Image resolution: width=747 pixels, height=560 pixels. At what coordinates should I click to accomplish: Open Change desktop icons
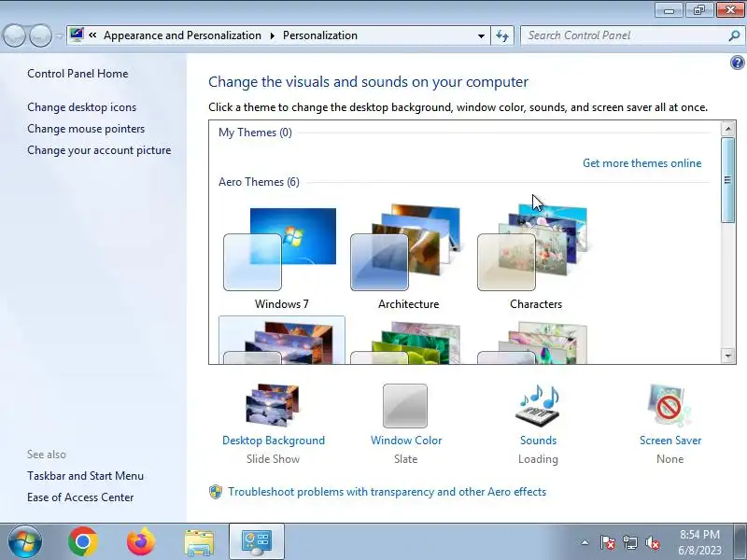click(x=81, y=107)
